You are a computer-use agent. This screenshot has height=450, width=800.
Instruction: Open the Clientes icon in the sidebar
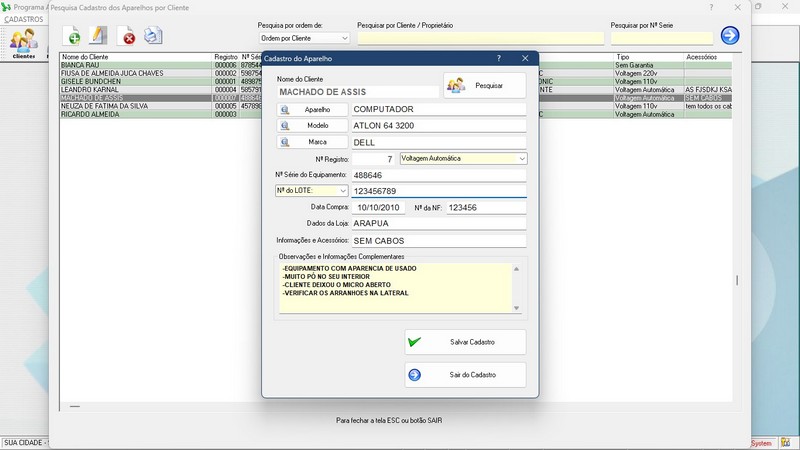23,43
